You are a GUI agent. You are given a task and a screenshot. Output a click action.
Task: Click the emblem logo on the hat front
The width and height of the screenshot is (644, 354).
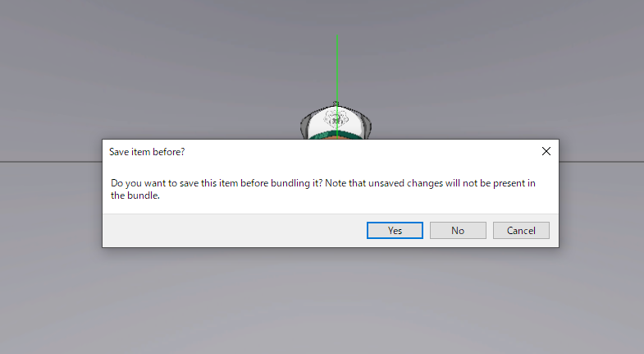coord(336,119)
